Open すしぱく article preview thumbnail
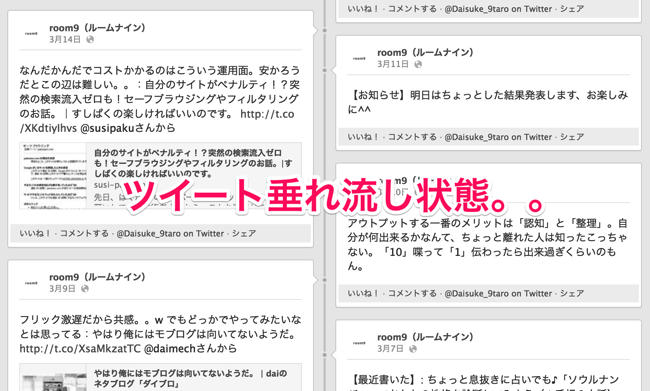650x391 pixels. tap(53, 176)
